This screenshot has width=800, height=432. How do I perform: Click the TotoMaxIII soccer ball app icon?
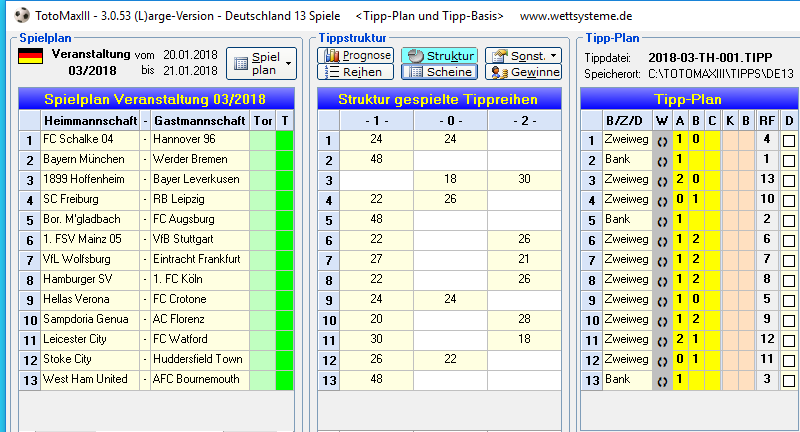click(22, 15)
